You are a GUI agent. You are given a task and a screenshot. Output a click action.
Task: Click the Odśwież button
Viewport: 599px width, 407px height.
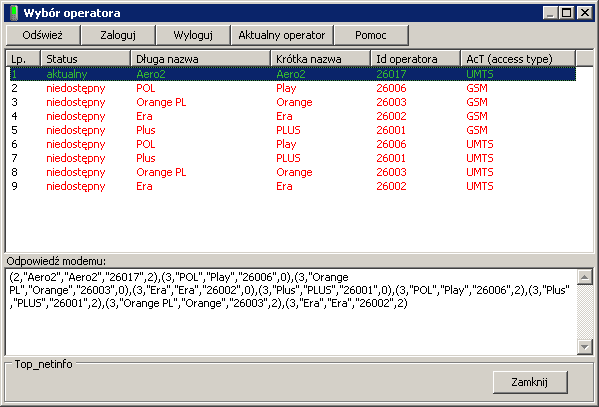point(42,35)
